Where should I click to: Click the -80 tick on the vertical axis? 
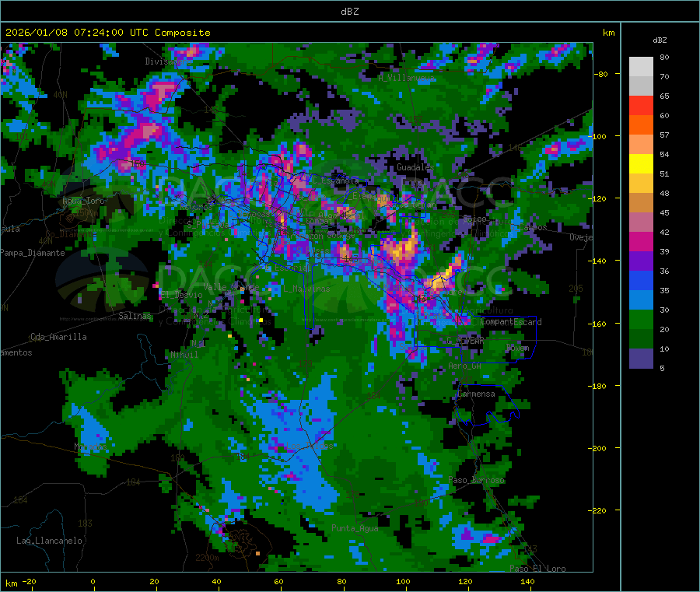tap(600, 74)
